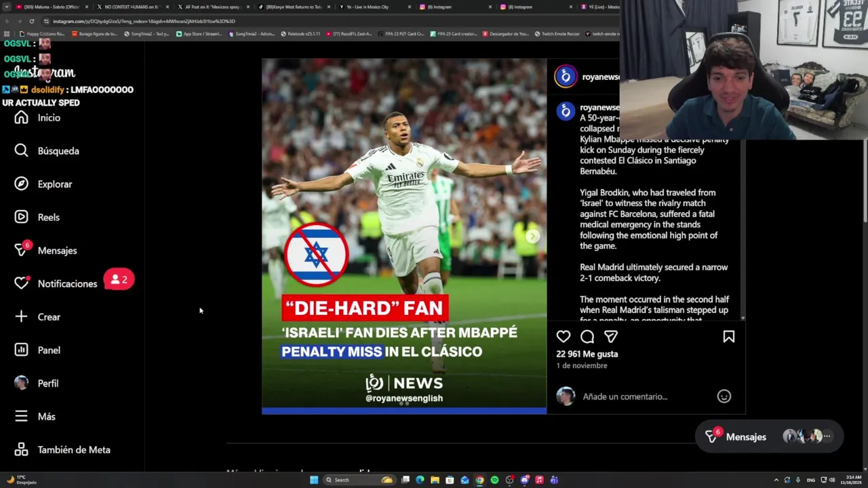Click the 22 961 Me gusta count
Image resolution: width=868 pixels, height=488 pixels.
point(587,354)
